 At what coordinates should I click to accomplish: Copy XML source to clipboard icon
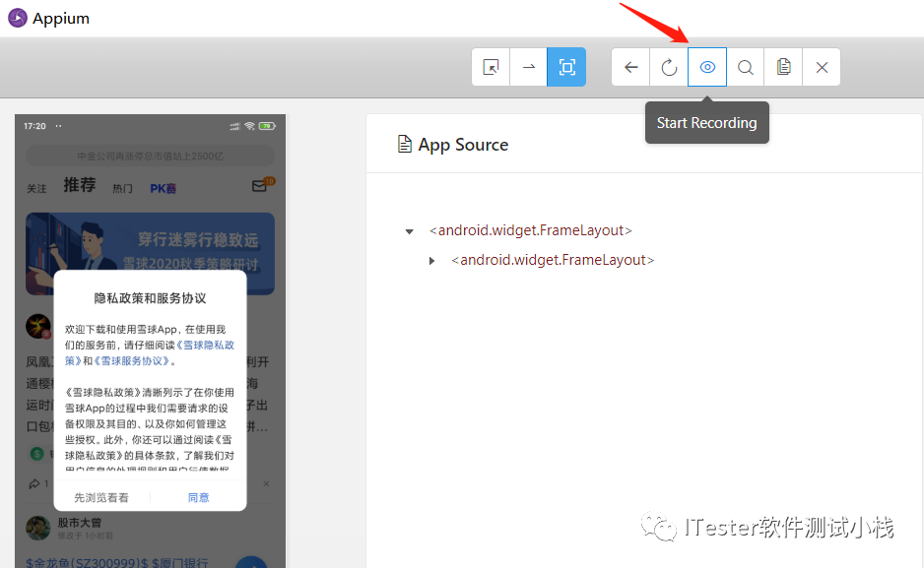coord(783,67)
